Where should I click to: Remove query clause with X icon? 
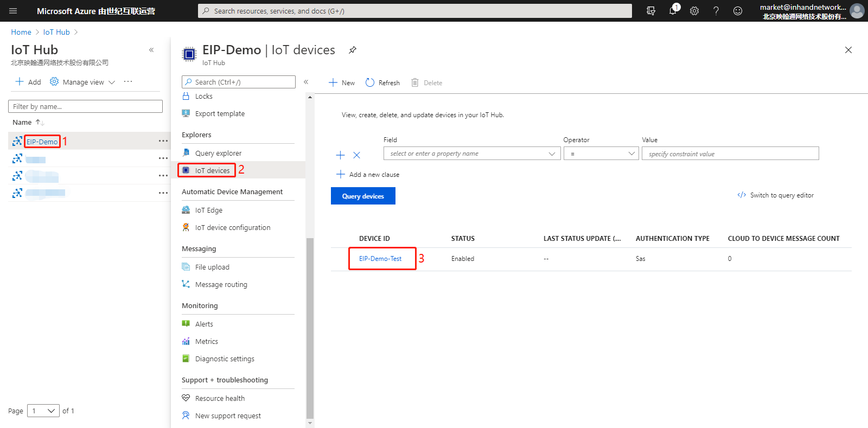coord(357,155)
